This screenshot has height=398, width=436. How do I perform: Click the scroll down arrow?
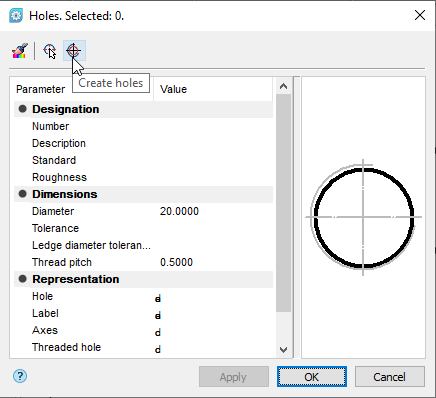click(x=284, y=350)
